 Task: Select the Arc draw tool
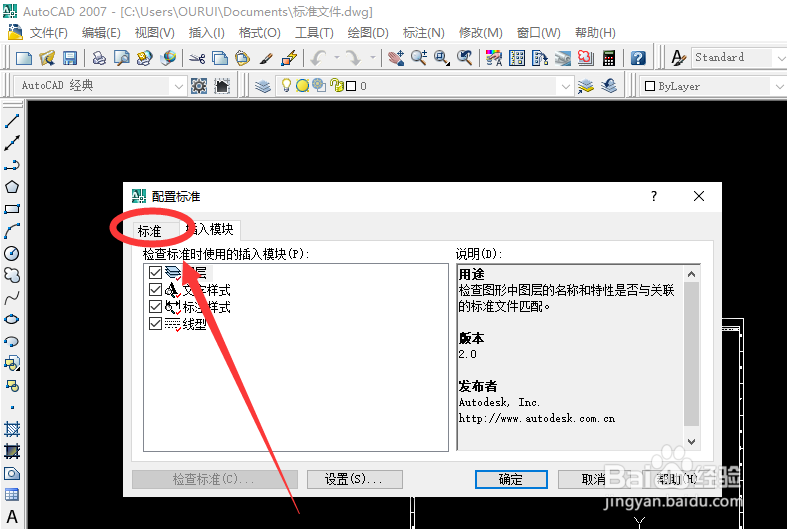coord(12,231)
